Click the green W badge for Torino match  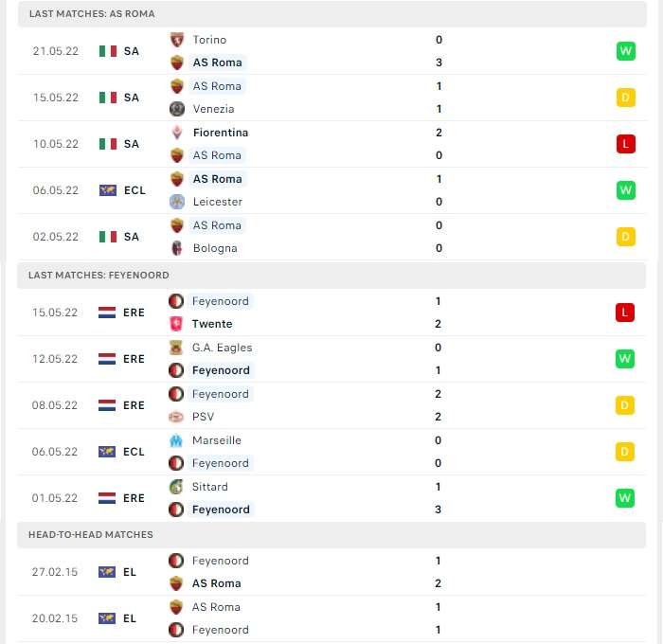click(626, 51)
